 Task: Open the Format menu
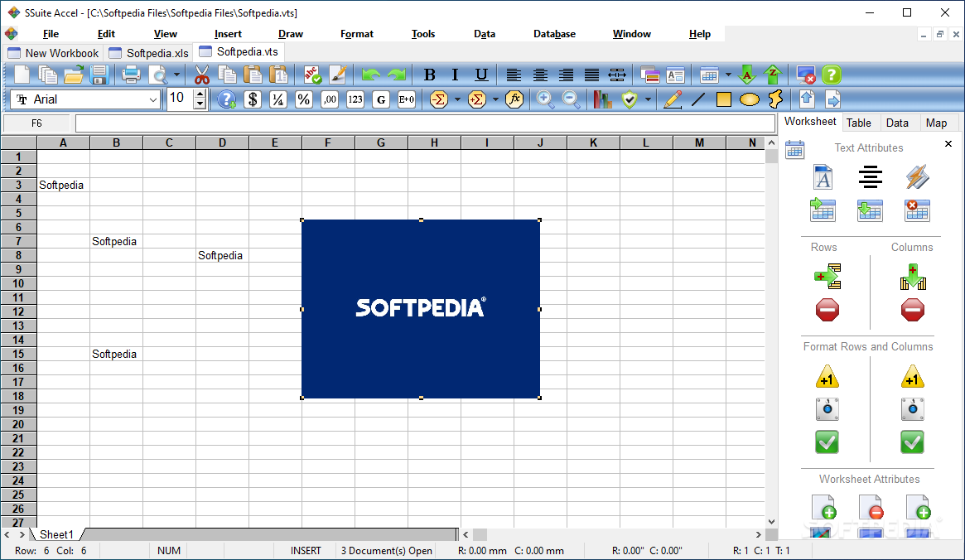click(x=357, y=34)
